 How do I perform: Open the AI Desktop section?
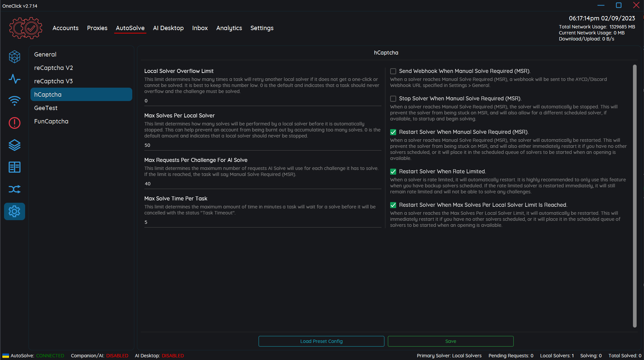(168, 28)
